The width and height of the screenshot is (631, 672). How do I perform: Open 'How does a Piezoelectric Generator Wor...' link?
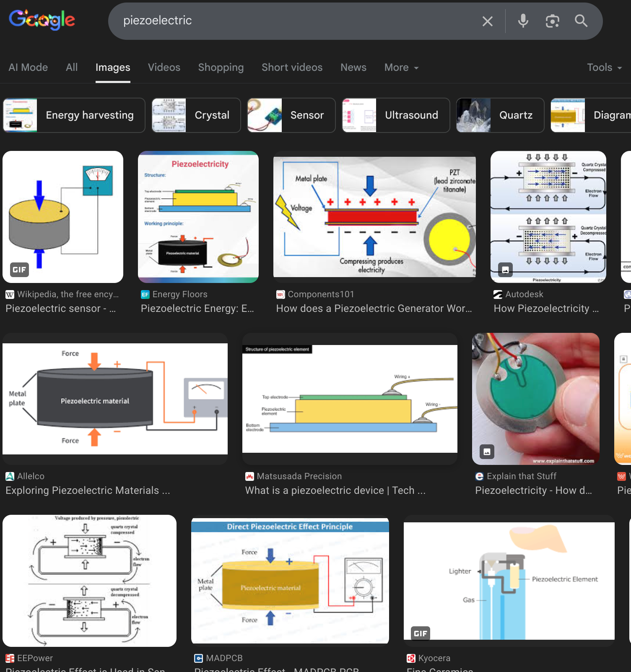pyautogui.click(x=374, y=309)
